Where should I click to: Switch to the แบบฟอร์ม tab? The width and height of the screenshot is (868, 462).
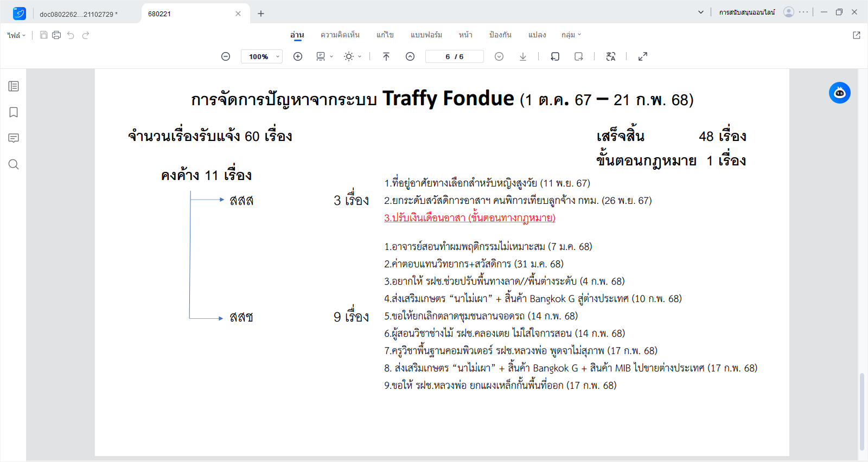[426, 35]
